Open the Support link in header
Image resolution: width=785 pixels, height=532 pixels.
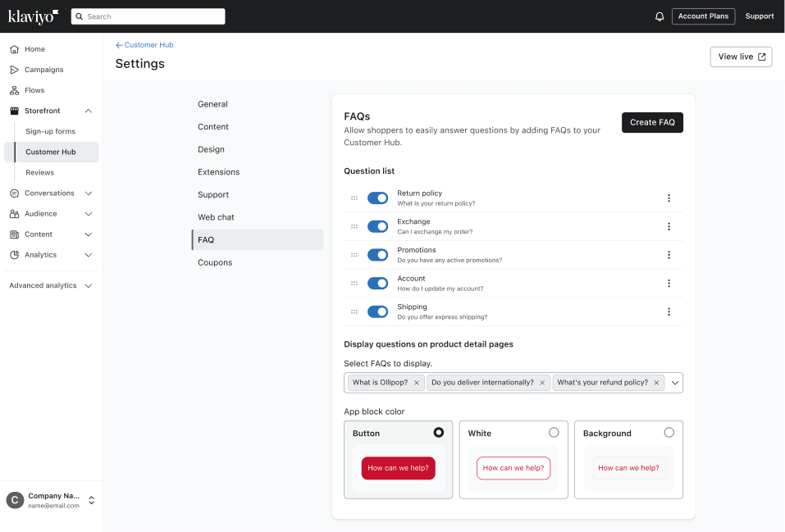click(x=759, y=16)
